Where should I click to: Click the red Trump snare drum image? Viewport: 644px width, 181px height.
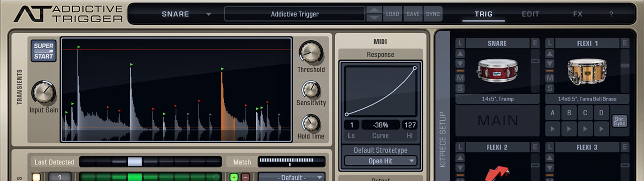coord(497,70)
